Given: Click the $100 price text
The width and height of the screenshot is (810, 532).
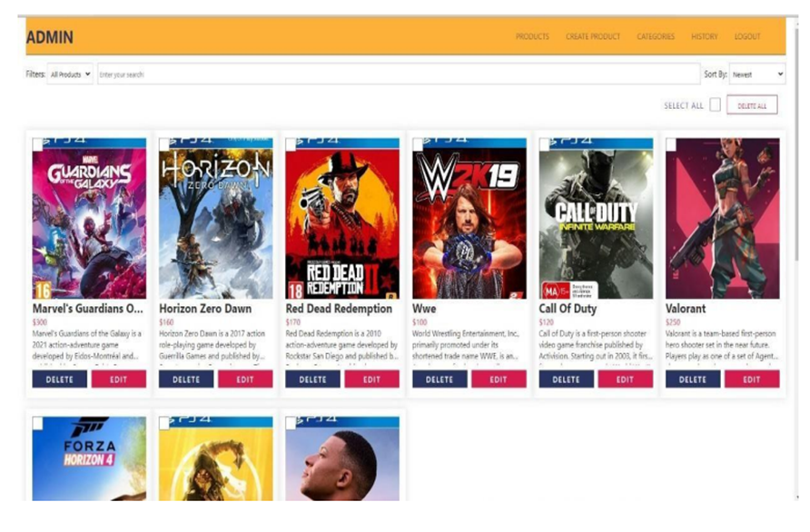Looking at the screenshot, I should point(420,321).
